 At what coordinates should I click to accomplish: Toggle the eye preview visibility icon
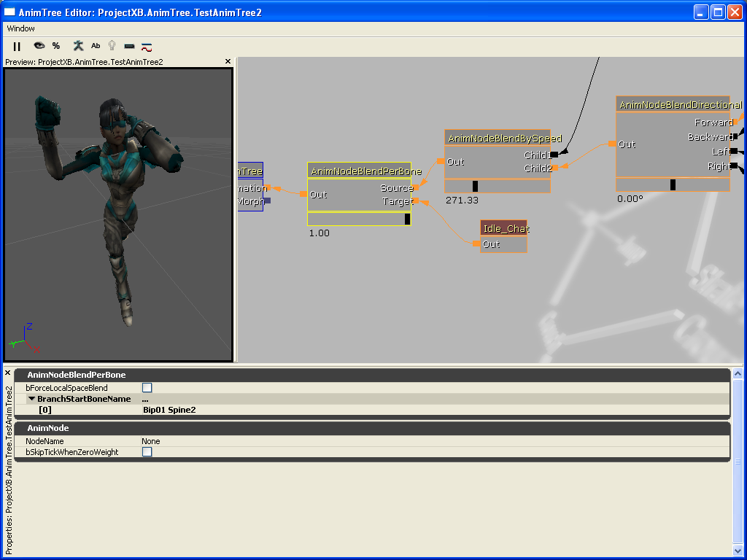click(38, 46)
